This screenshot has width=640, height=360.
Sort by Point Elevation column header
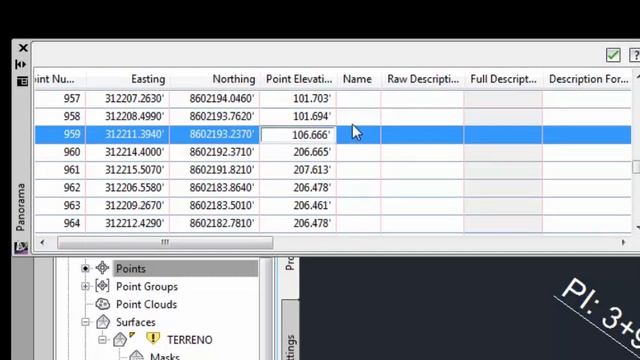pyautogui.click(x=298, y=79)
